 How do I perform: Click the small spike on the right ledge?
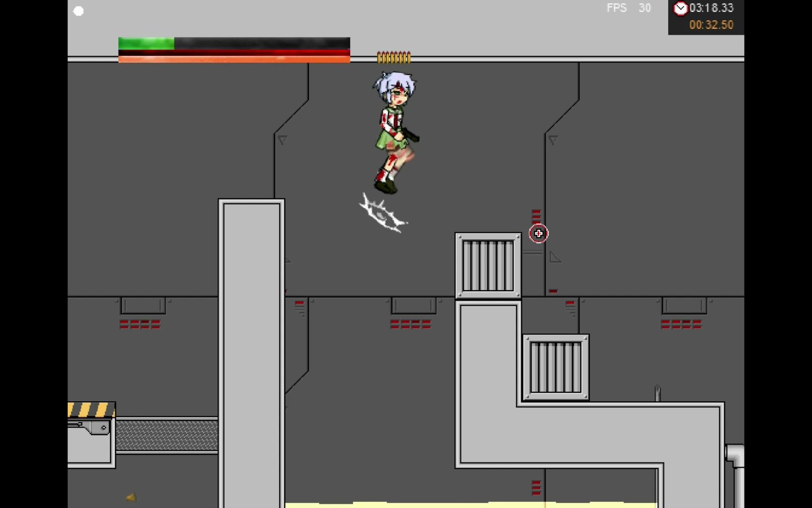pyautogui.click(x=657, y=393)
